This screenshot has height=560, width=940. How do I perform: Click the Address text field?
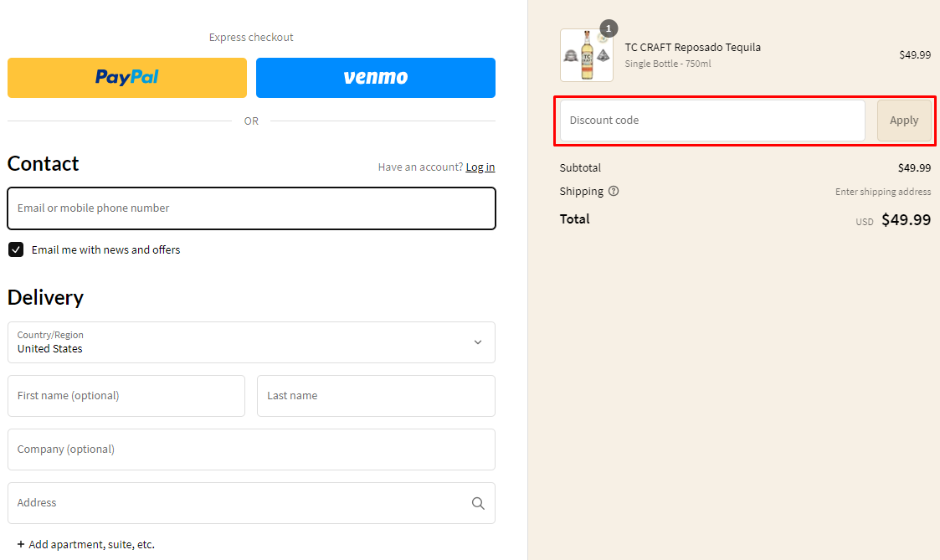click(x=234, y=503)
